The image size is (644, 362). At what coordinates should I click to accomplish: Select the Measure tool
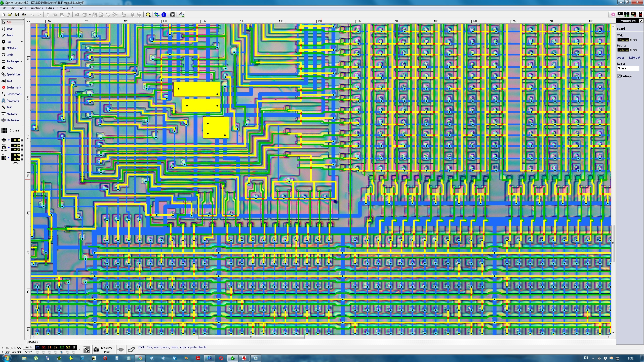point(12,114)
